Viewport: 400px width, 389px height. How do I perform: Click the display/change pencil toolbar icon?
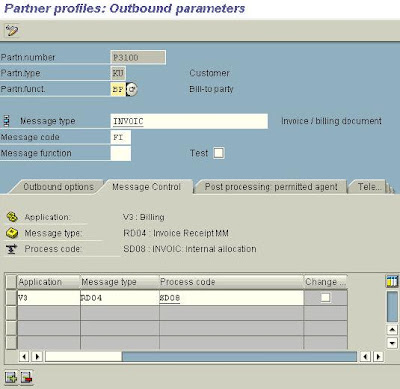(x=12, y=31)
